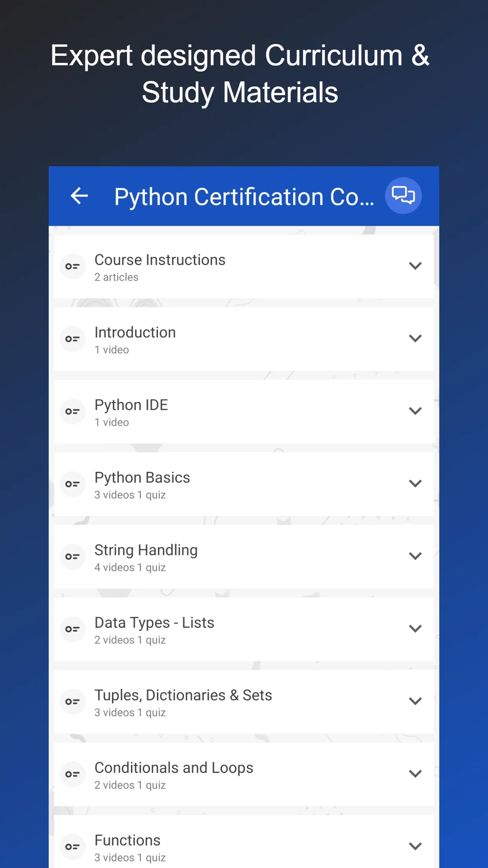Select Conditionals and Loops title
The image size is (488, 868).
[x=174, y=768]
